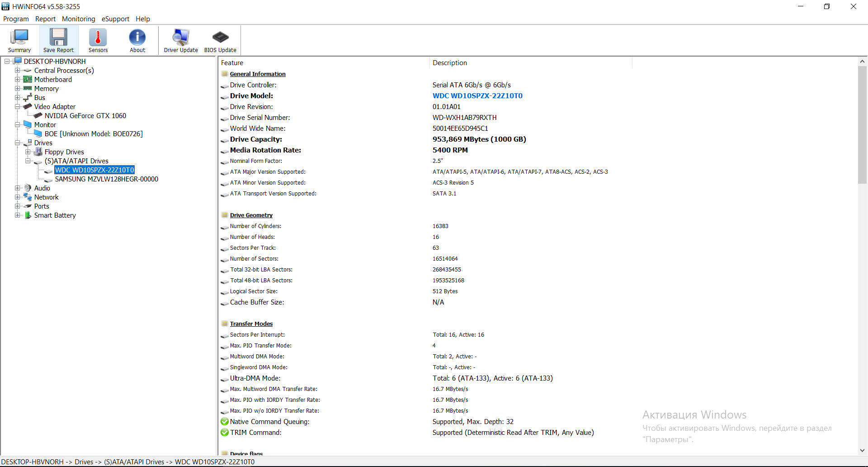Viewport: 868px width, 467px height.
Task: Click the Video Adapter card icon
Action: click(x=28, y=107)
